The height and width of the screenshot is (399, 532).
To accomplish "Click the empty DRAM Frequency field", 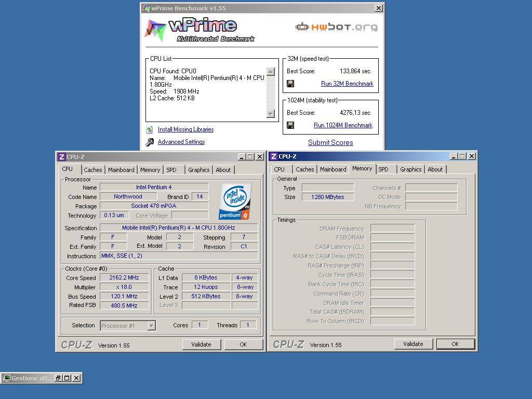I will coord(393,229).
